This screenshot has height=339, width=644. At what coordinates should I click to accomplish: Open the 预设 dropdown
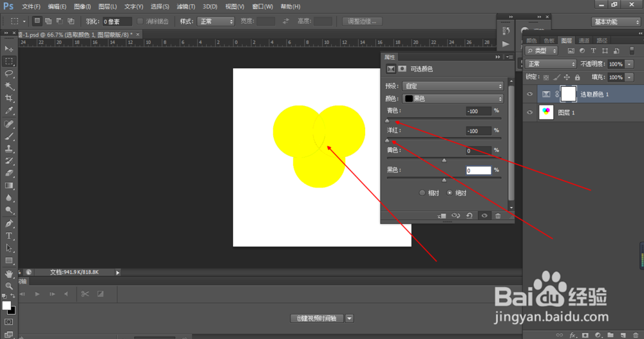click(453, 86)
